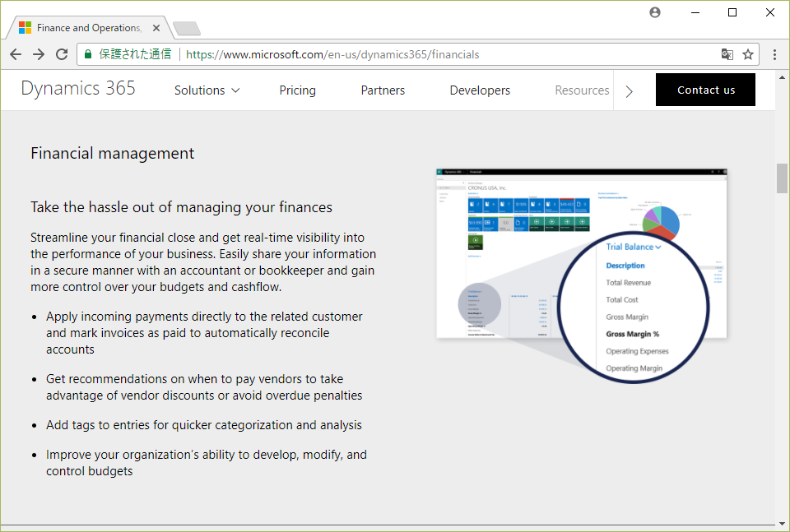Click the 'Total Cost' text in image
Image resolution: width=790 pixels, height=532 pixels.
click(x=622, y=300)
